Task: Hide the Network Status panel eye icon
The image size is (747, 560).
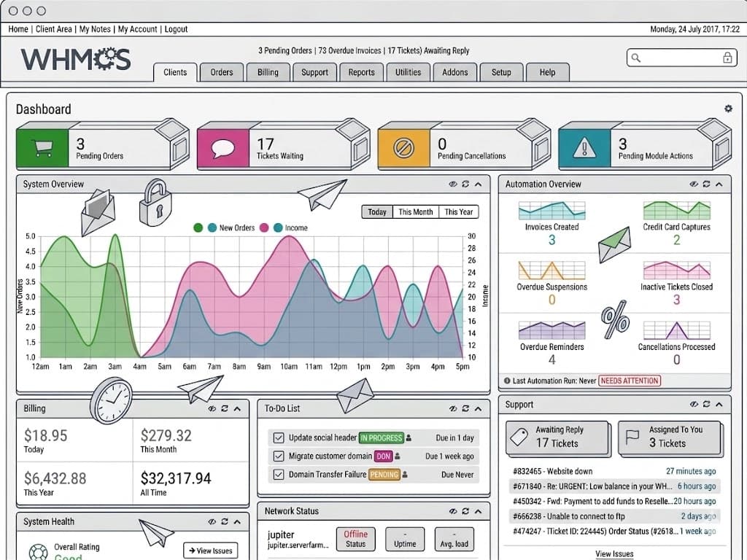Action: point(452,511)
